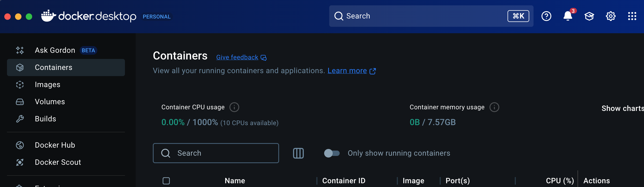Check the select-all containers checkbox

(x=166, y=181)
